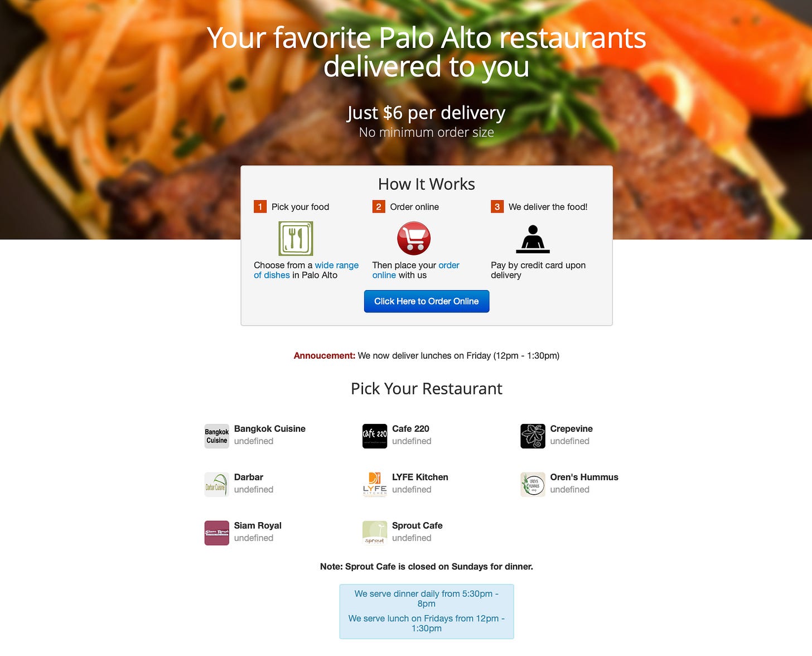The width and height of the screenshot is (812, 656).
Task: Select the Cafe 220 logo
Action: point(375,436)
